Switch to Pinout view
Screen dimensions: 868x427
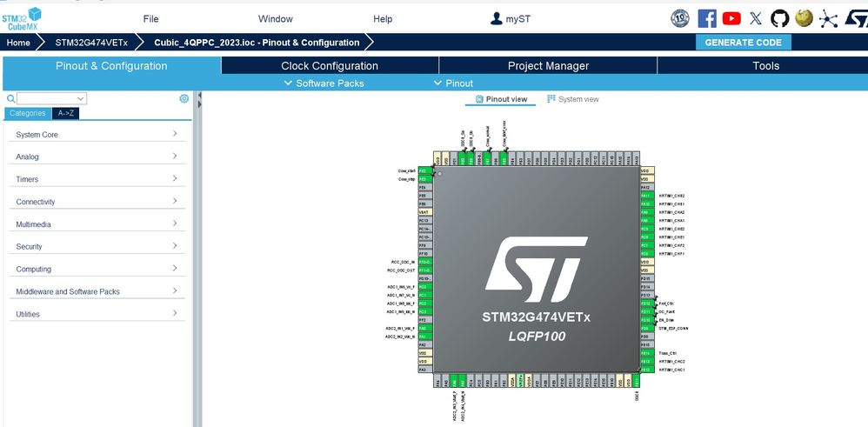click(x=501, y=99)
